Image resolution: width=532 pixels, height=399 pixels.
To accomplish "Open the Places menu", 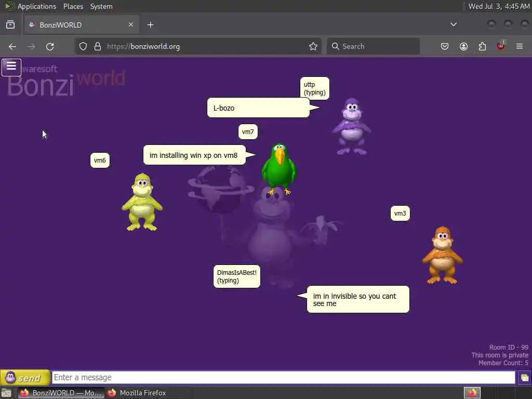I will click(x=73, y=6).
